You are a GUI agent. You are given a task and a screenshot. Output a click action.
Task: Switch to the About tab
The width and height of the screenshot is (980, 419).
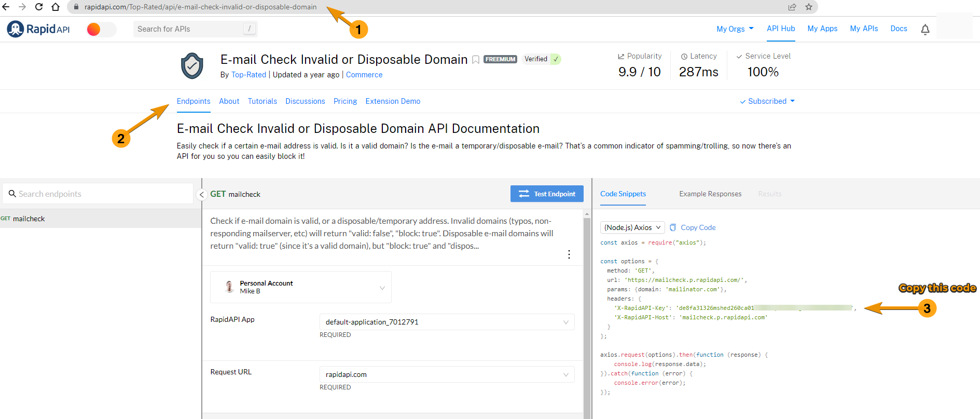[229, 101]
